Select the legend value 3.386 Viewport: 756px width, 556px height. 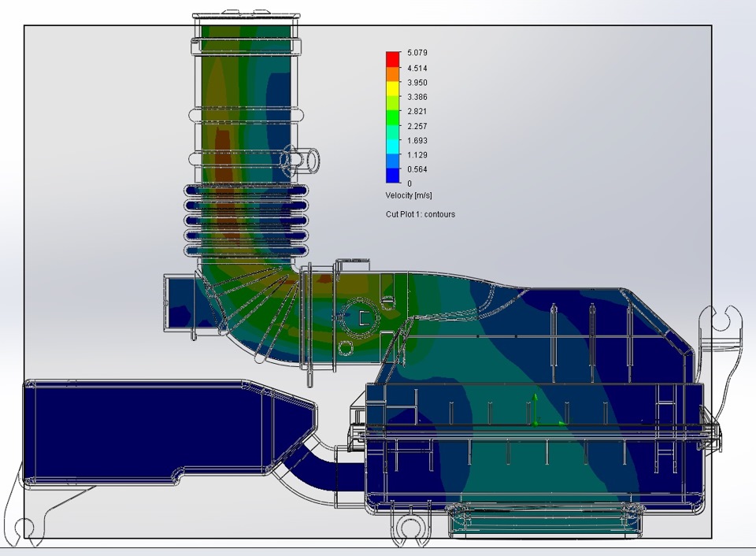pyautogui.click(x=417, y=97)
